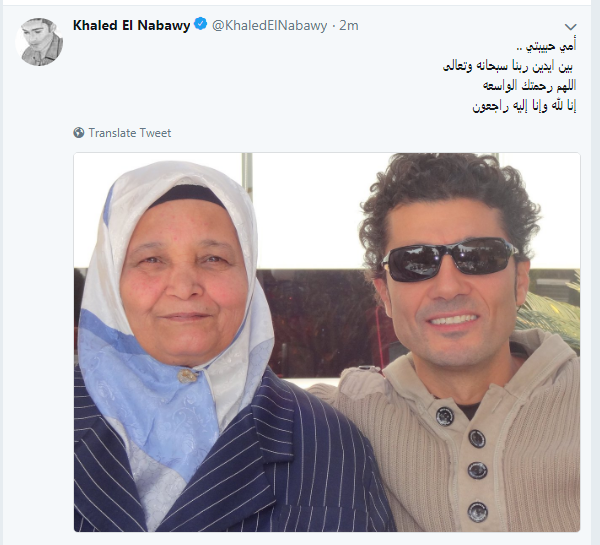Open the tweet via 2m timestamp
600x545 pixels.
(349, 25)
